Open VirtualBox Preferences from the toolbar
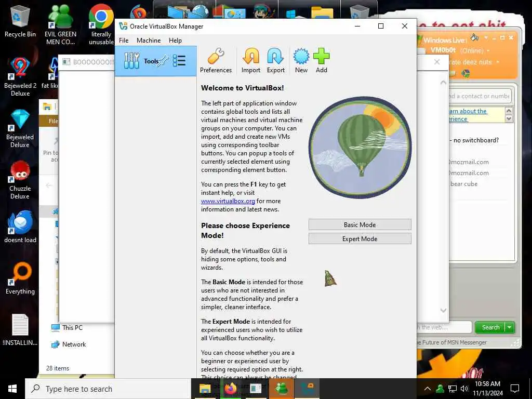The width and height of the screenshot is (532, 399). (216, 61)
